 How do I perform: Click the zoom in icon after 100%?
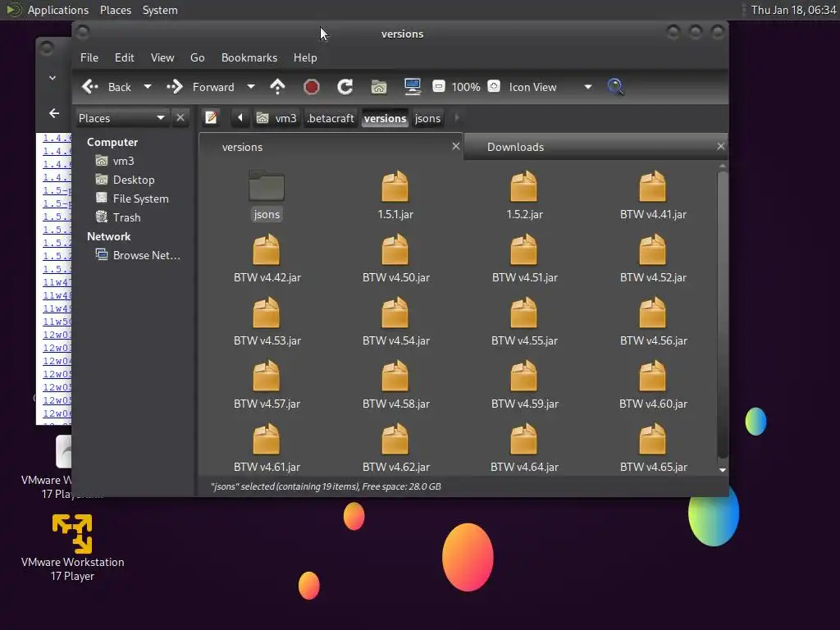493,87
